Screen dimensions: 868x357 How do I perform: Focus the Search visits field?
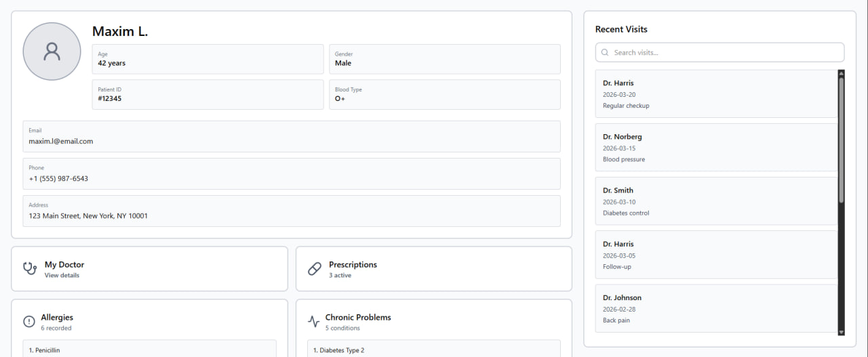tap(720, 52)
